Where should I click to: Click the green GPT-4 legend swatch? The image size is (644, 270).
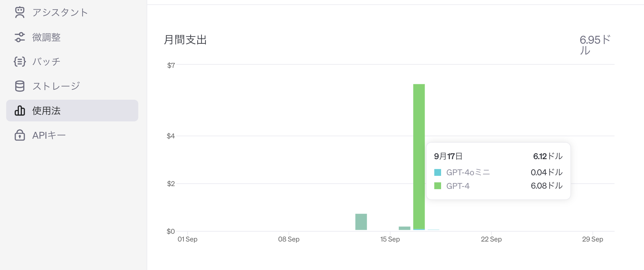click(437, 186)
